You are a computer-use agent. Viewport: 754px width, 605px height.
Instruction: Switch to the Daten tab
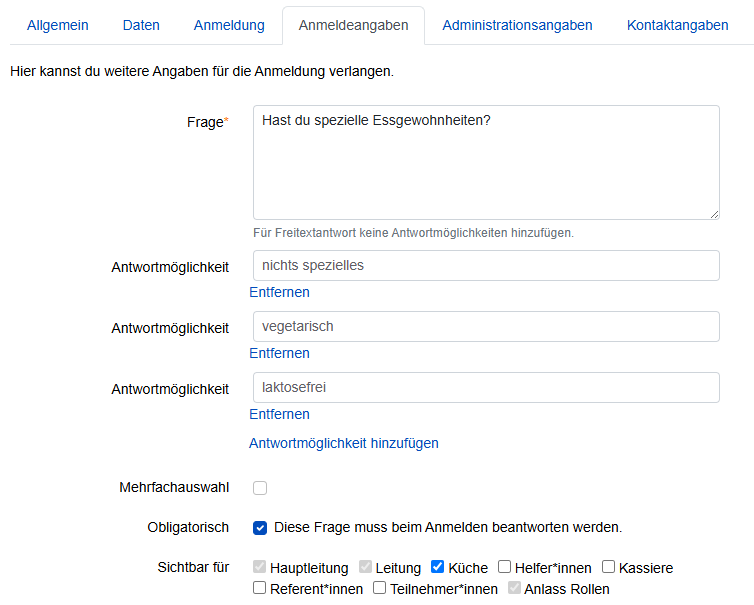(x=141, y=25)
